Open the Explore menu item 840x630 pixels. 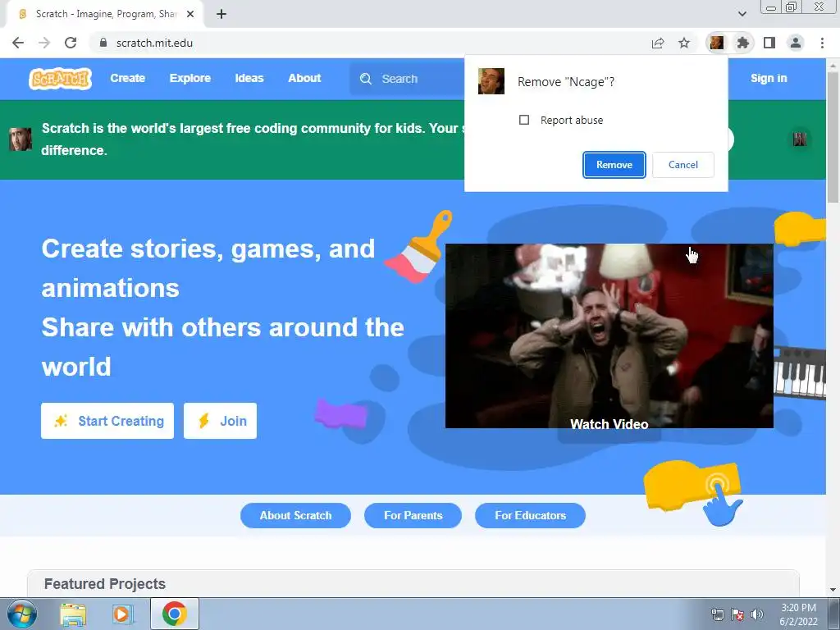point(190,78)
